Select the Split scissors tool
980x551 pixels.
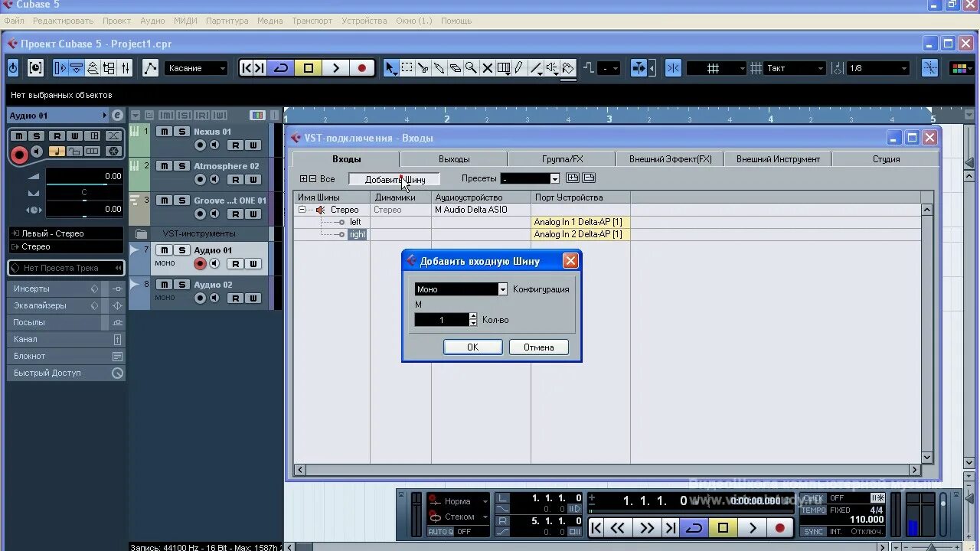(x=423, y=68)
